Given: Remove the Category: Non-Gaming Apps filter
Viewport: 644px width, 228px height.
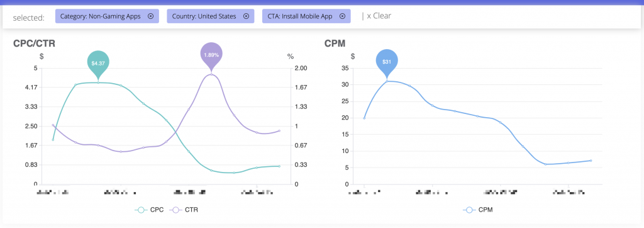Looking at the screenshot, I should 150,16.
